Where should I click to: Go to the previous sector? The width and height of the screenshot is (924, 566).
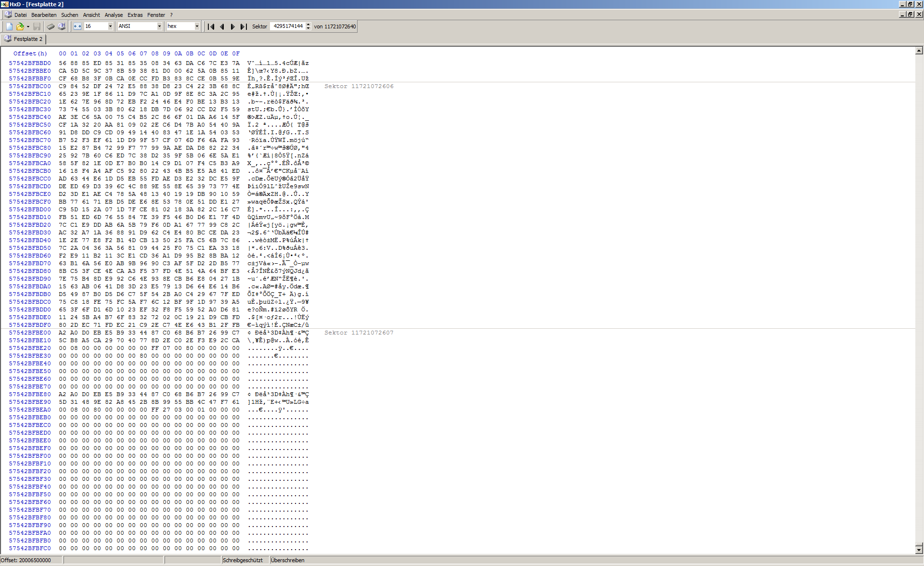tap(222, 26)
